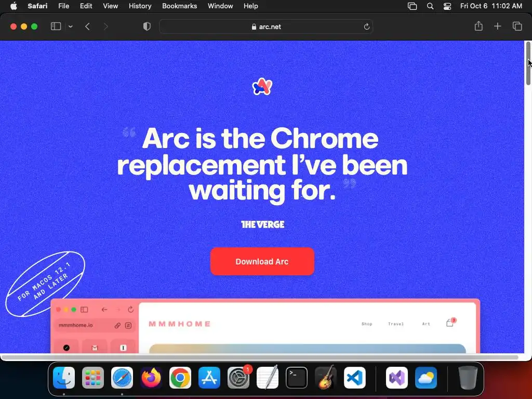Viewport: 532px width, 399px height.
Task: Open TextEdit from the Dock
Action: (x=268, y=378)
